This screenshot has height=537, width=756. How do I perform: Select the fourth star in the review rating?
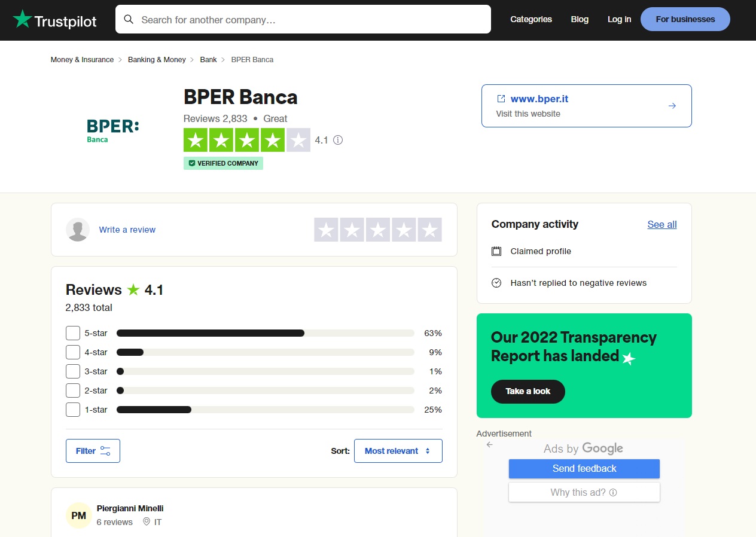pyautogui.click(x=404, y=230)
